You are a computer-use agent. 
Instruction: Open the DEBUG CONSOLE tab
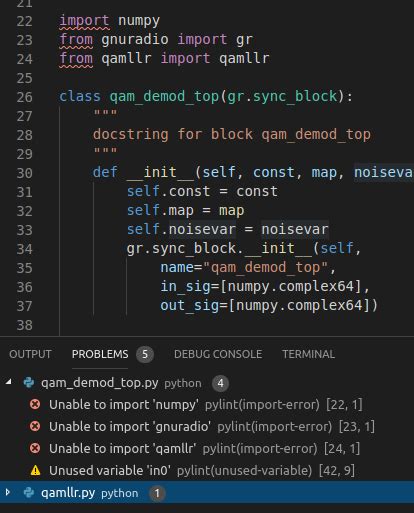[218, 354]
